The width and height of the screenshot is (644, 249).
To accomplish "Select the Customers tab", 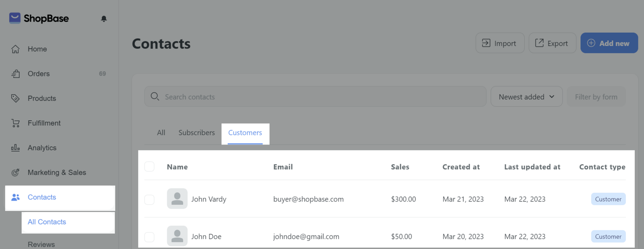I will click(245, 133).
